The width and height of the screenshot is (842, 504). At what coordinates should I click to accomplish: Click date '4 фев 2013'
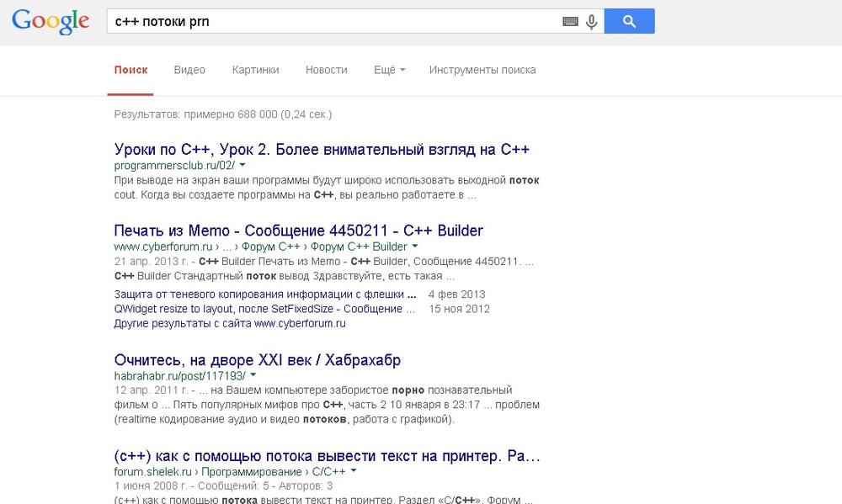[x=456, y=294]
